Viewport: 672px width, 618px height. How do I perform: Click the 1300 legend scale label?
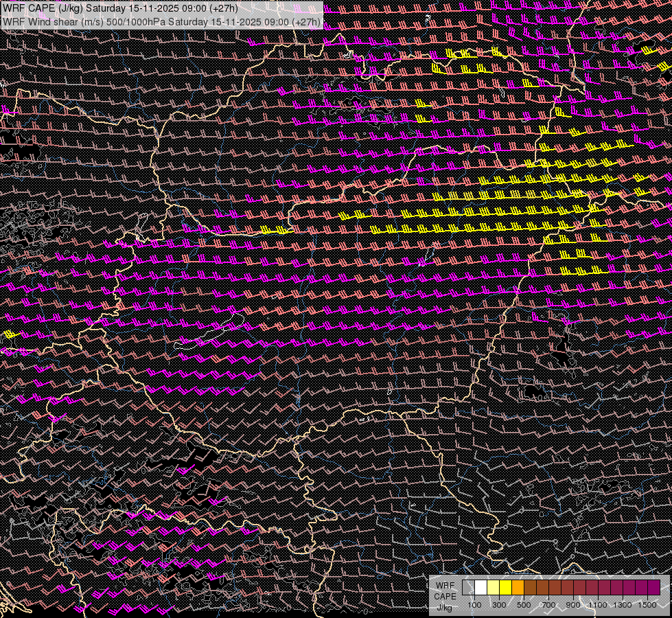coord(623,604)
